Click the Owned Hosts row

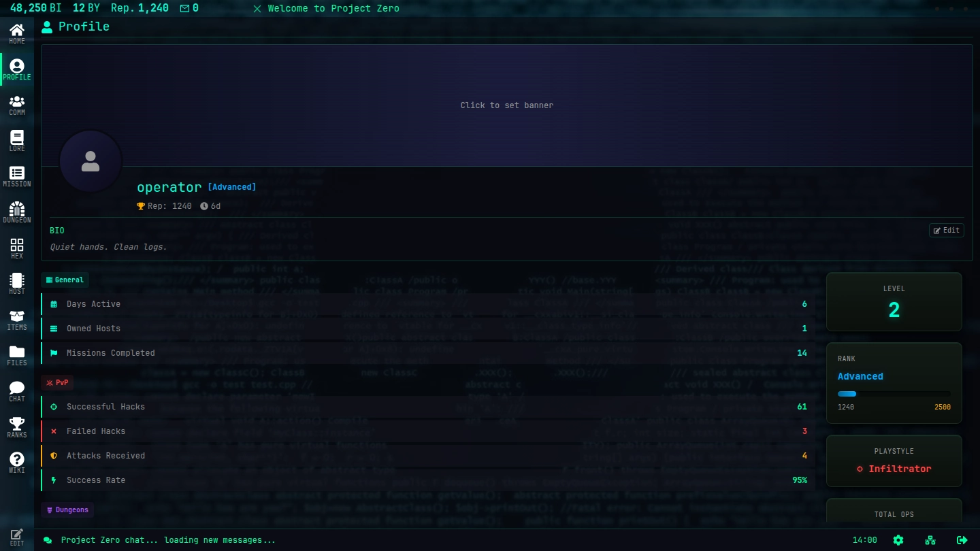(427, 329)
